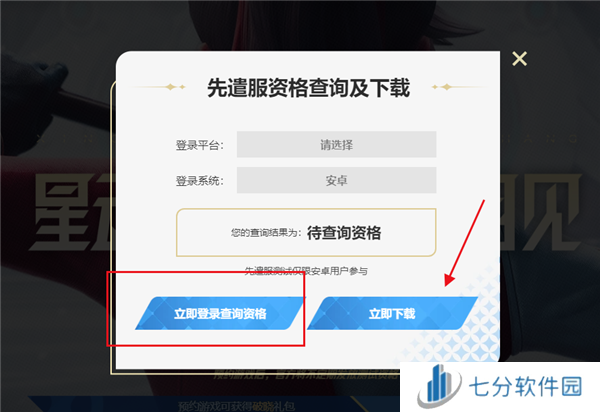Click the red arrow annotation head
Viewport: 600px width, 412px height.
coord(449,280)
